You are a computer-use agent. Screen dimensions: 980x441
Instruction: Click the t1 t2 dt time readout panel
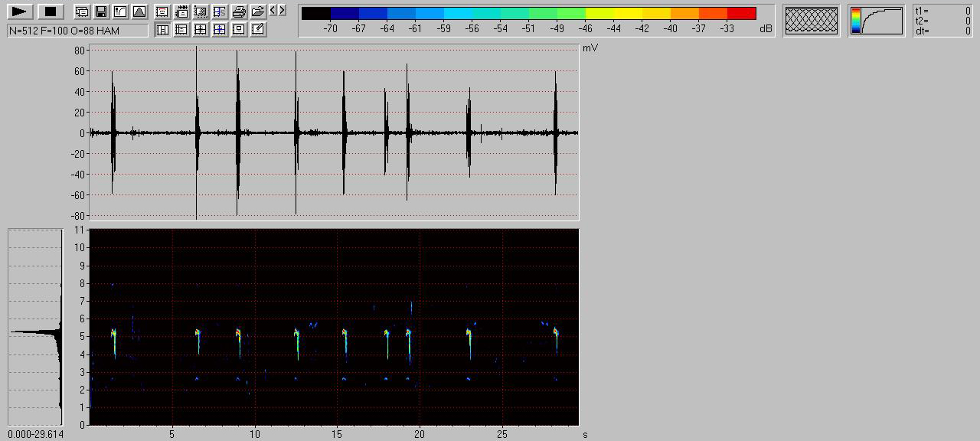click(943, 21)
